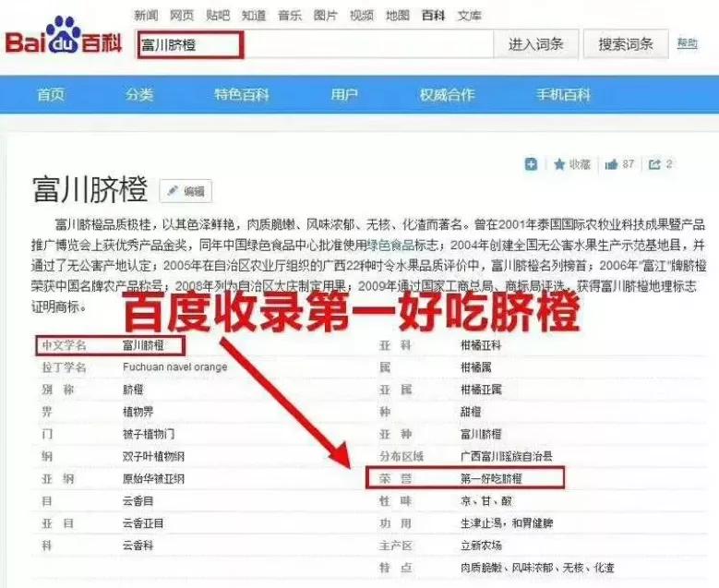
Task: Click the 甜橙 species value
Action: pos(471,412)
